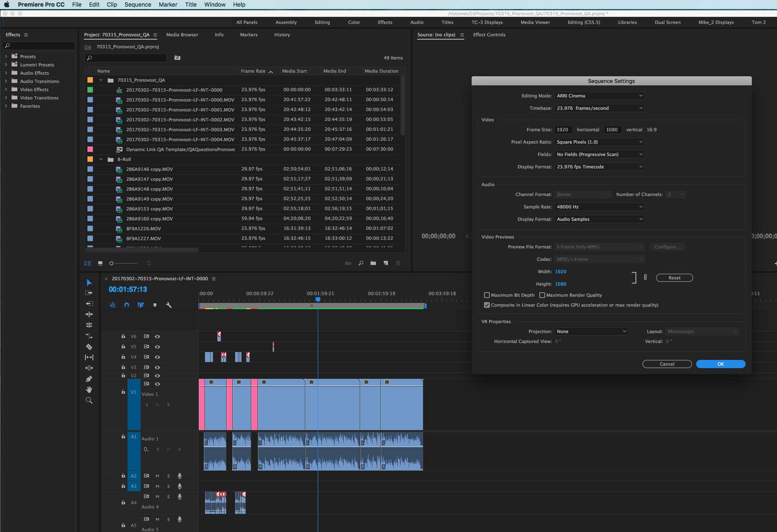777x532 pixels.
Task: Click Automate to Sequence icon
Action: pos(349,263)
